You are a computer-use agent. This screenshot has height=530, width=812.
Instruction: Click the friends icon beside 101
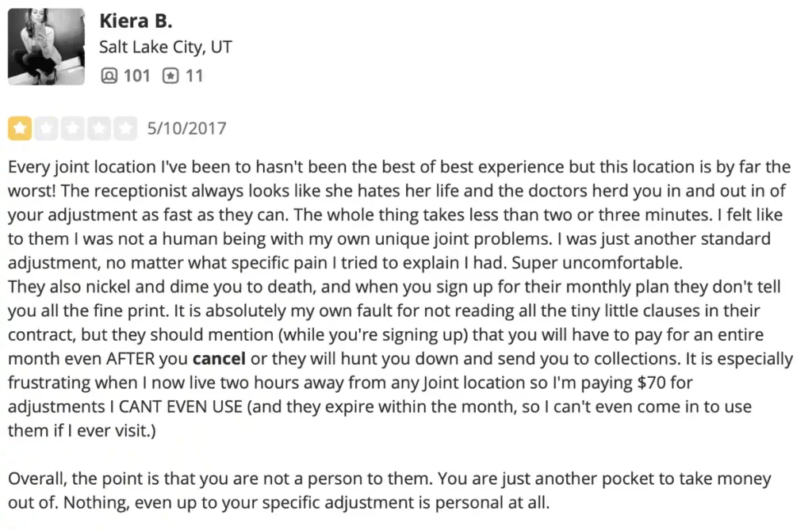pyautogui.click(x=109, y=76)
